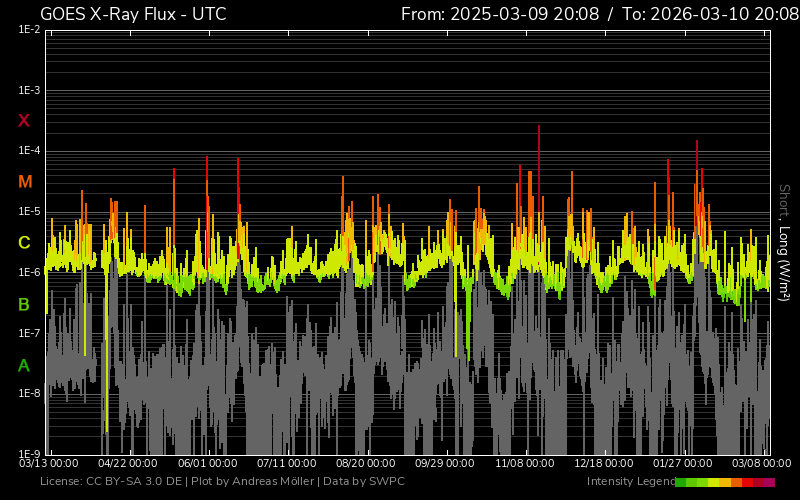Screen dimensions: 800x500
Task: Select the yellow C class label
Action: pyautogui.click(x=24, y=243)
